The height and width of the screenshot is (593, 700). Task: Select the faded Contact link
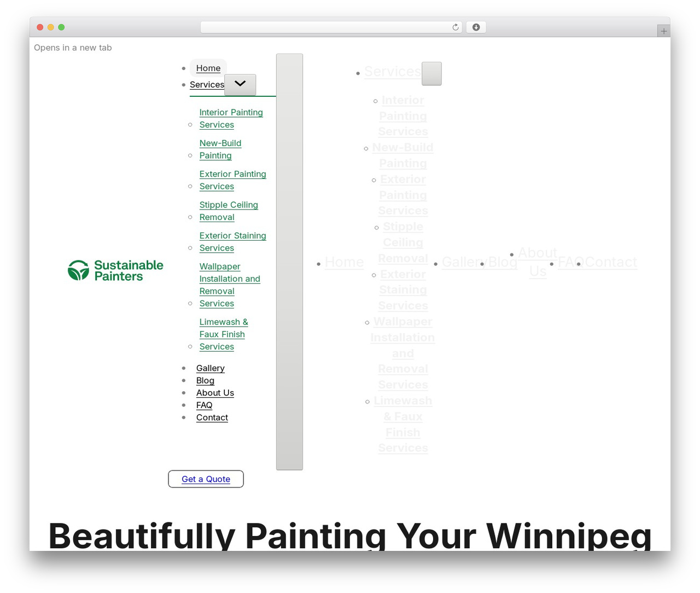(611, 263)
